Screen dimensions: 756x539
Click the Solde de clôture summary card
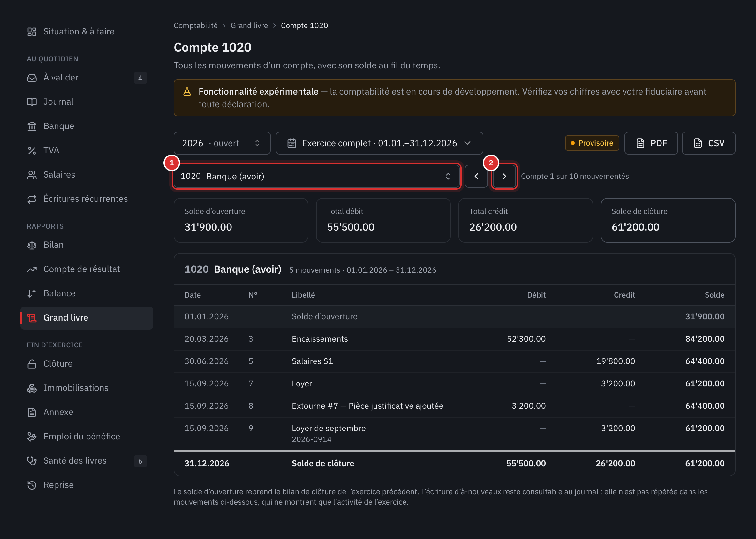coord(668,220)
